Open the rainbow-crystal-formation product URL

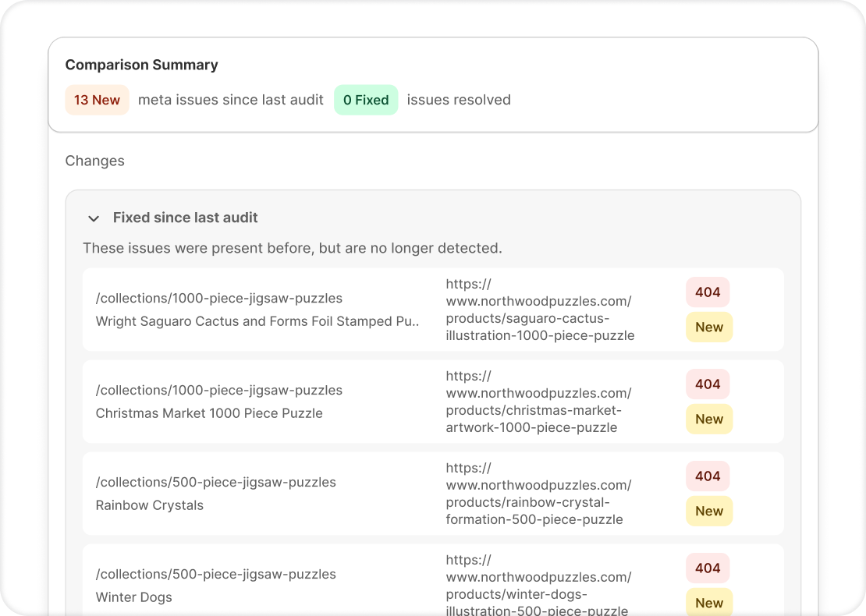539,494
